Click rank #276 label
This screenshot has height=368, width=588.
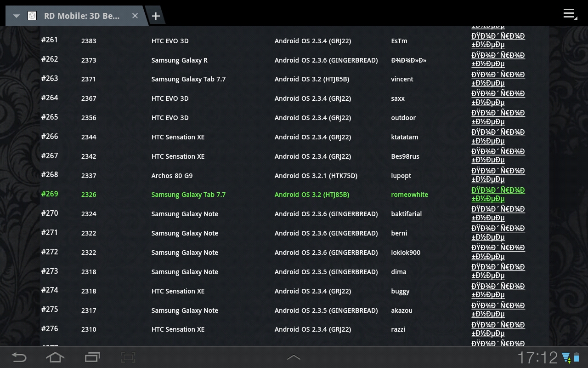[50, 328]
